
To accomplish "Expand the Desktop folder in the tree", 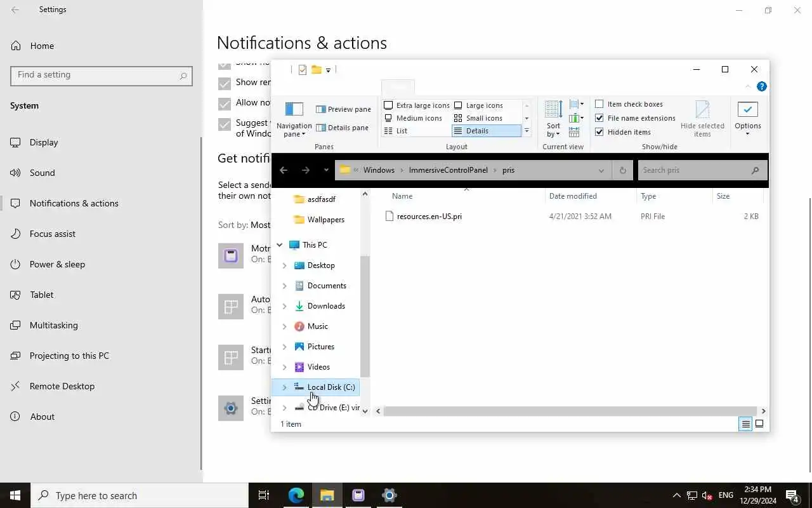I will pyautogui.click(x=284, y=265).
